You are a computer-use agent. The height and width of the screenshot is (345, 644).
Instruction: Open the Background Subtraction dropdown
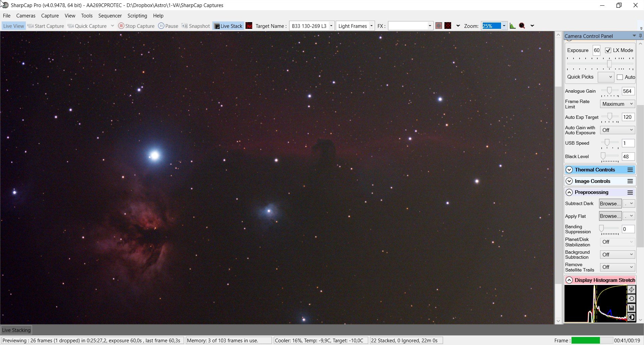617,255
